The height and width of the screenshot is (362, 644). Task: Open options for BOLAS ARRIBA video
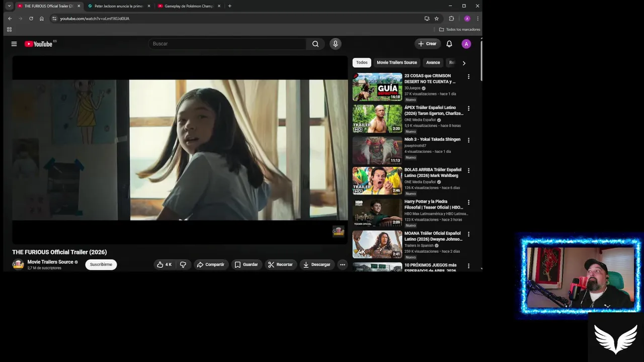click(x=468, y=170)
